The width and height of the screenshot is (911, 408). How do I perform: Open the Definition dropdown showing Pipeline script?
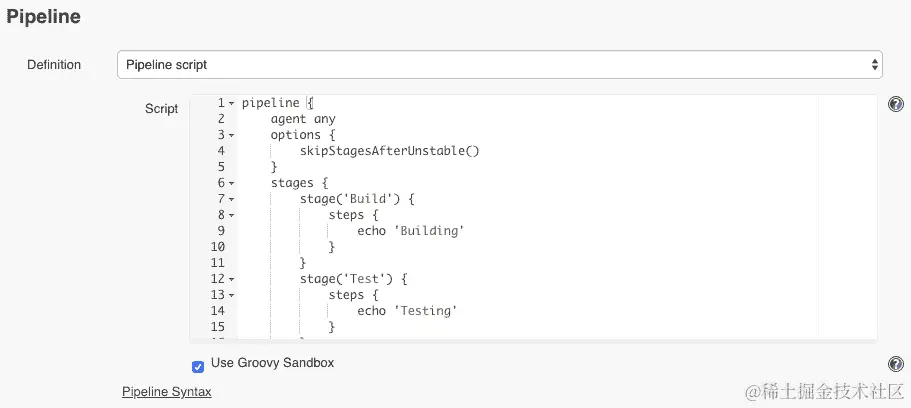[x=500, y=65]
